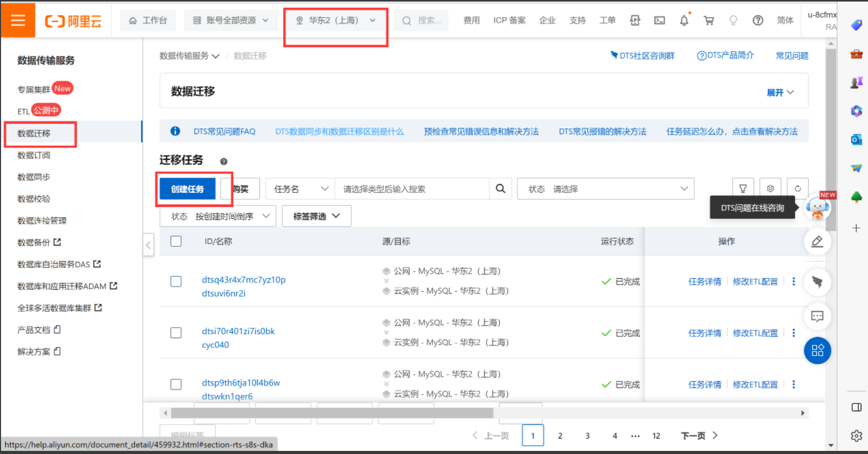Open the 华东2（上海）region selector
This screenshot has height=454, width=868.
[335, 20]
